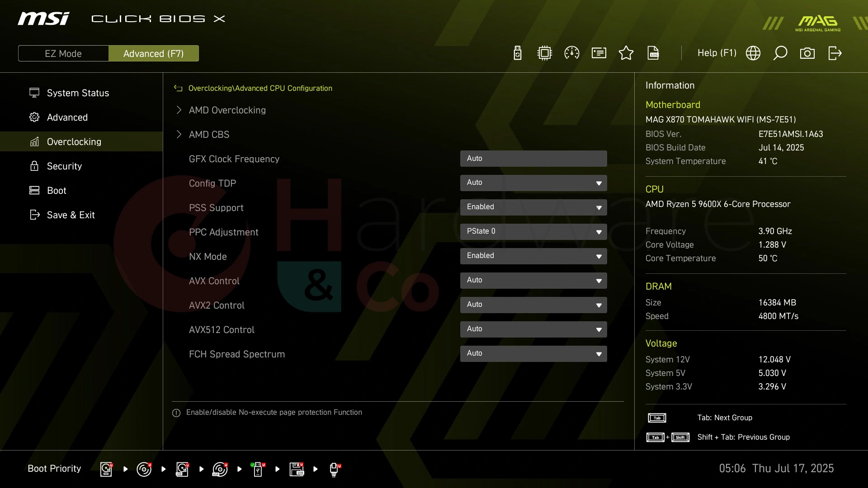Click the MSI logo
Viewport: 868px width, 488px height.
coord(44,19)
